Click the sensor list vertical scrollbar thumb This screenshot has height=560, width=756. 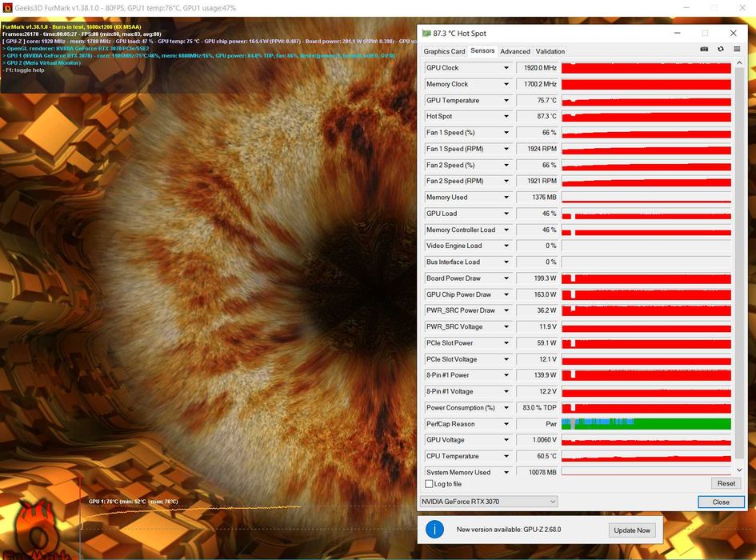(739, 263)
